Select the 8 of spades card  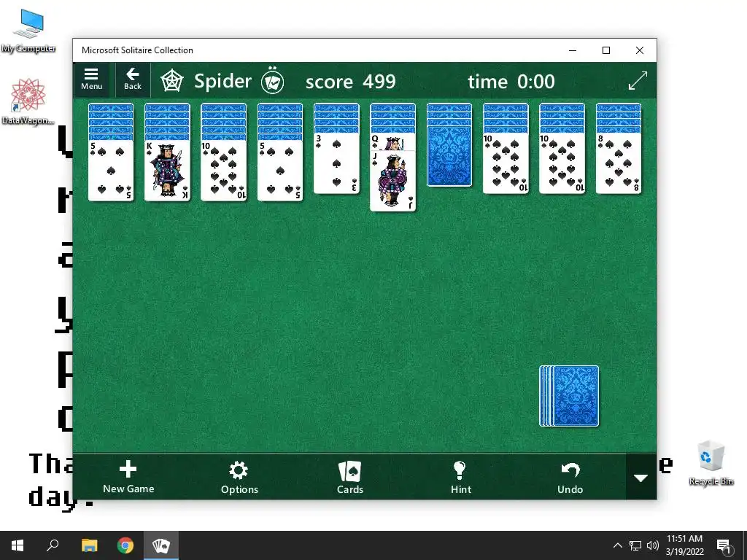pos(619,163)
